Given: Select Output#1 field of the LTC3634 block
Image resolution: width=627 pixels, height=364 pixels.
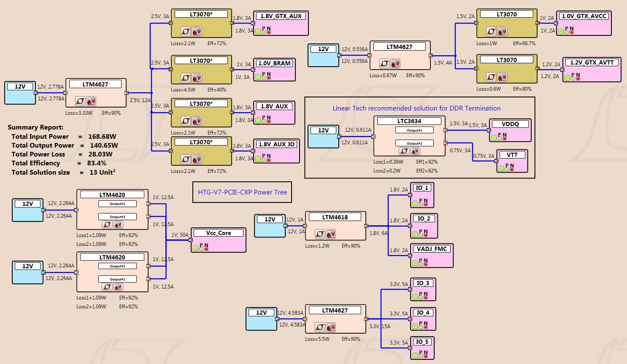Looking at the screenshot, I should click(x=414, y=130).
